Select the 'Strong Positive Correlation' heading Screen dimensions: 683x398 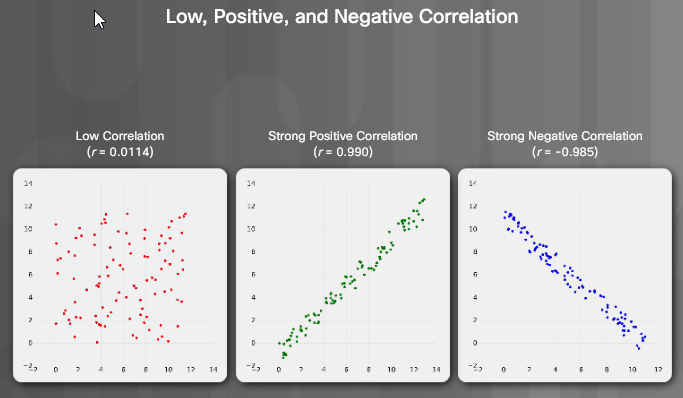point(343,136)
